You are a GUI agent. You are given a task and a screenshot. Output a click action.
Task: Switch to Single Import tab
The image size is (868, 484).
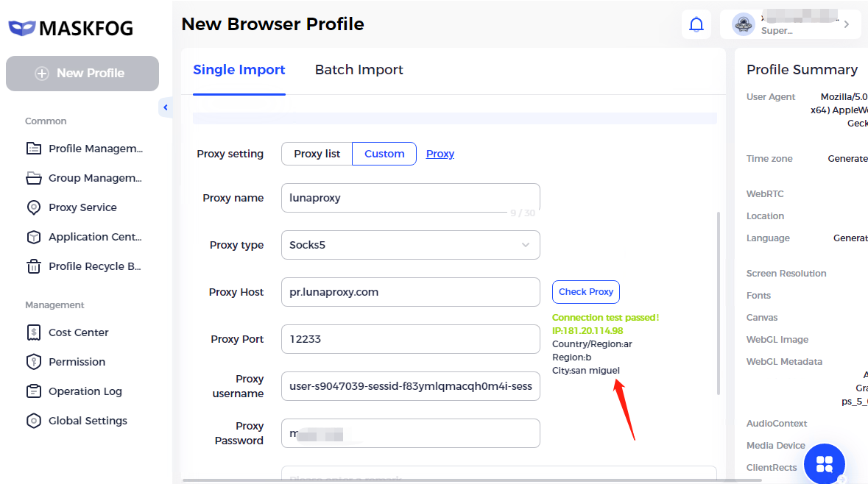click(239, 70)
